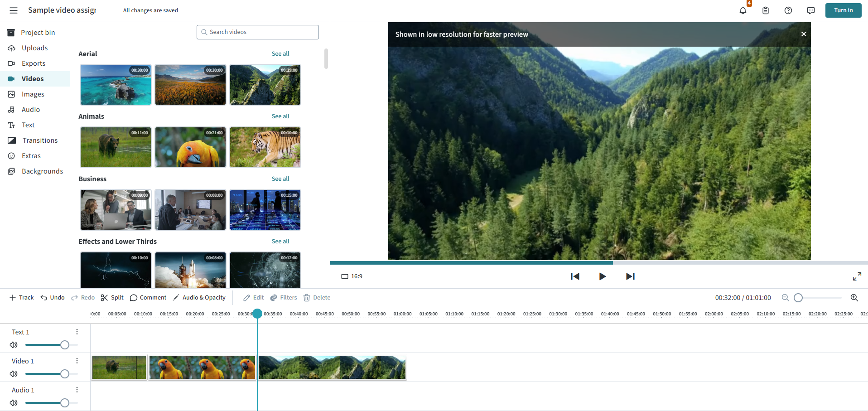Open help question mark icon

pos(788,10)
